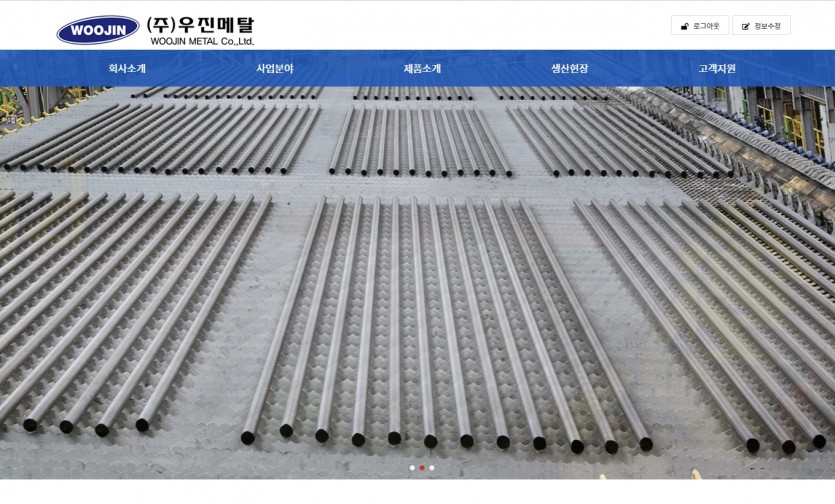Open the 회사소개 menu

(x=127, y=68)
